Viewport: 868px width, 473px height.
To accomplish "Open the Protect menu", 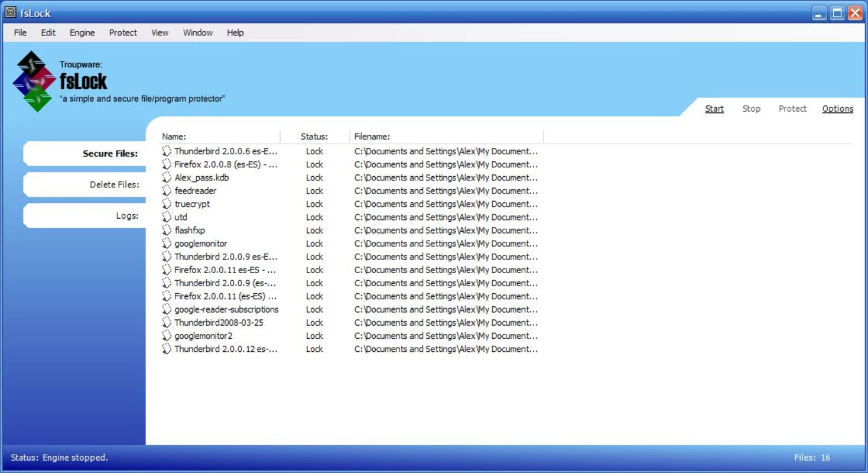I will click(x=123, y=33).
